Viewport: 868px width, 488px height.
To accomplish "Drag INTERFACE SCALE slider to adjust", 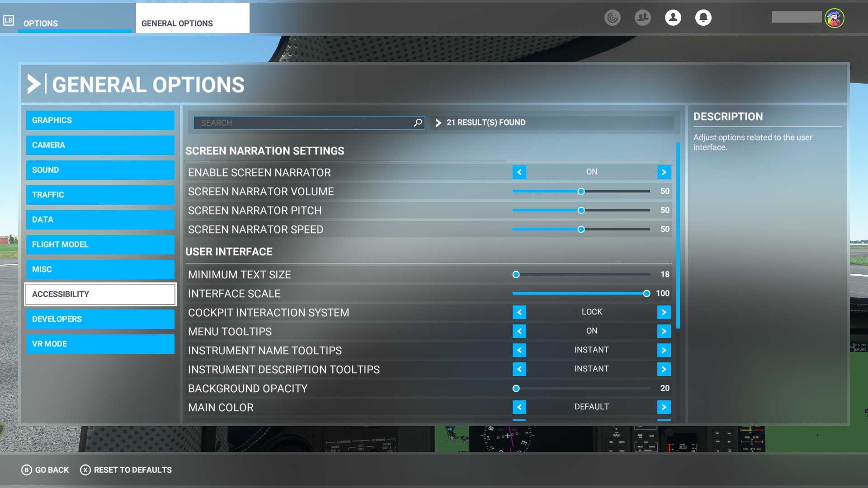I will coord(647,293).
